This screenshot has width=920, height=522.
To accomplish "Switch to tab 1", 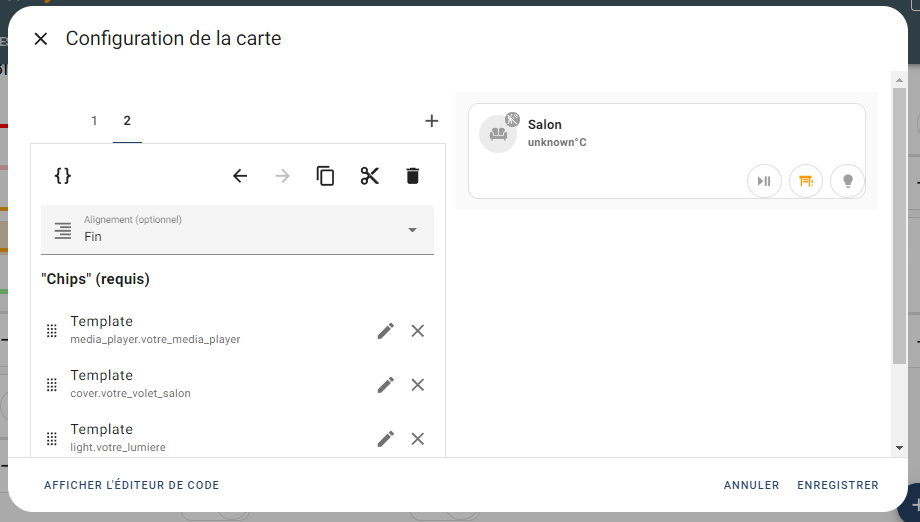I will [94, 121].
